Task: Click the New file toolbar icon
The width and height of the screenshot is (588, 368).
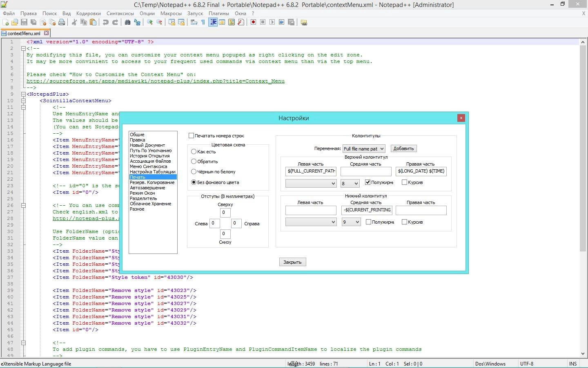Action: point(6,22)
